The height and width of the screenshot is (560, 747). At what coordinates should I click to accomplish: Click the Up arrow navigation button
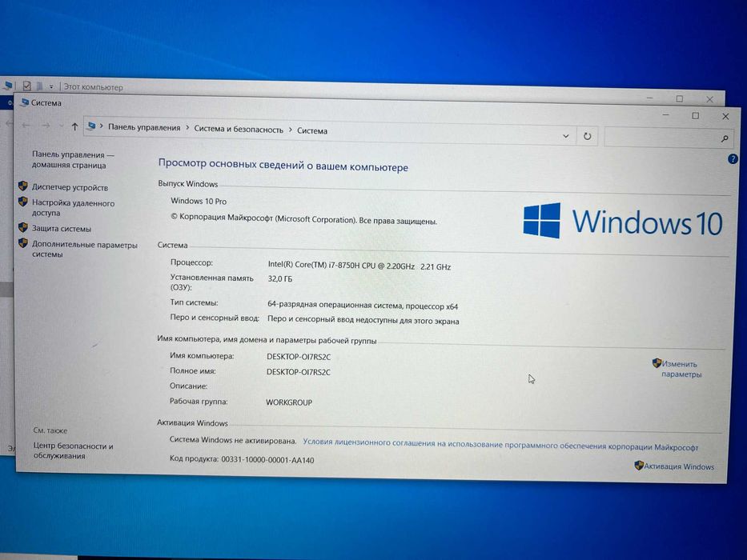(74, 126)
